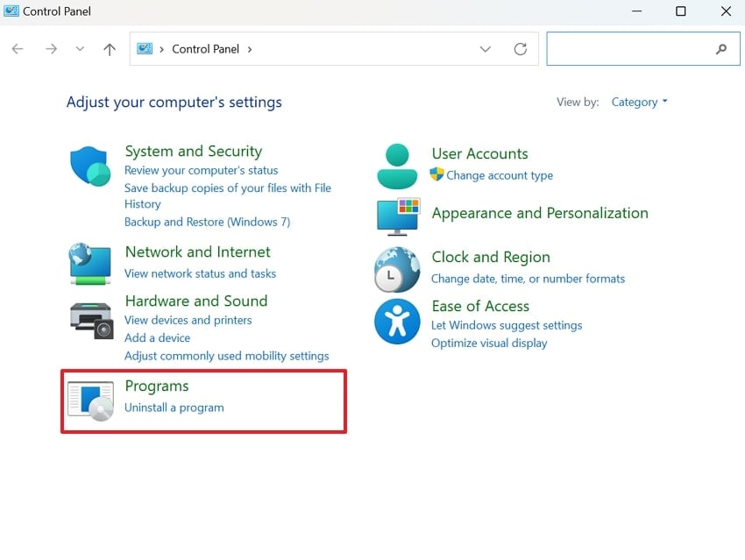Click Change account type link
Viewport: 745px width, 560px height.
coord(500,175)
